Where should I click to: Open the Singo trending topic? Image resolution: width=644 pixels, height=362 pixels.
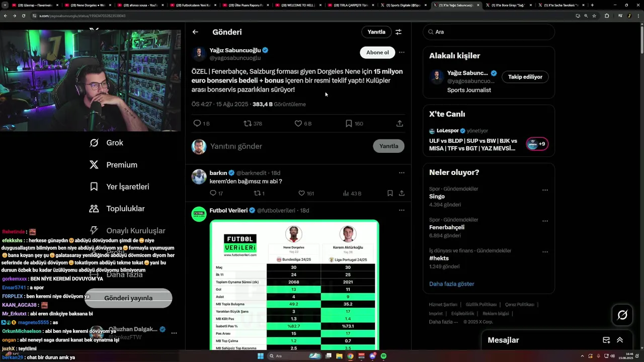click(x=437, y=197)
